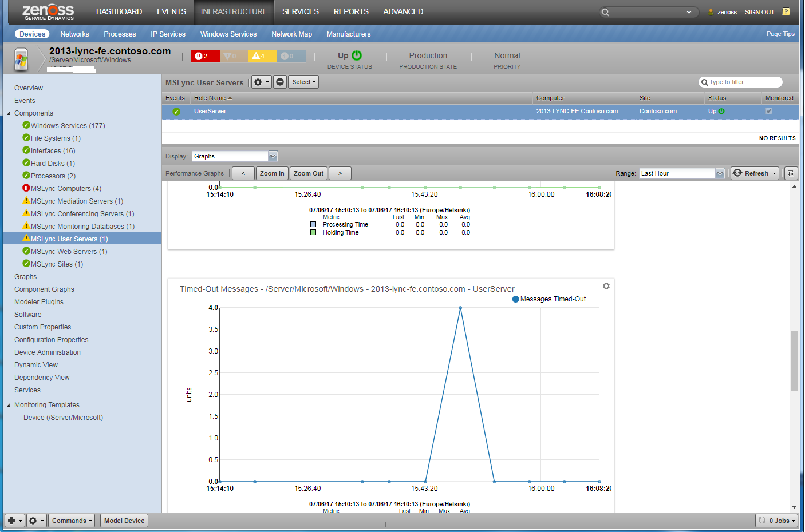
Task: Click the graph panel vertical scrollbar thumb
Action: 794,360
